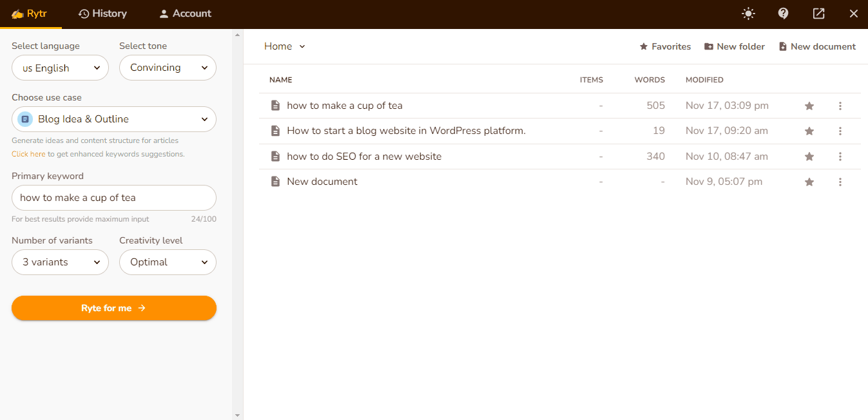Click the Blog Idea & Outline use case icon
Screen dimensions: 868x420
25,119
